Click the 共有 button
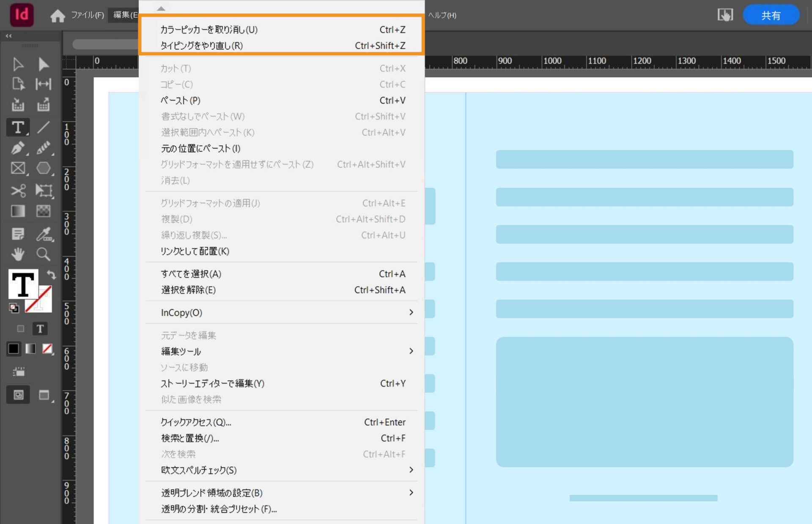 click(x=771, y=14)
